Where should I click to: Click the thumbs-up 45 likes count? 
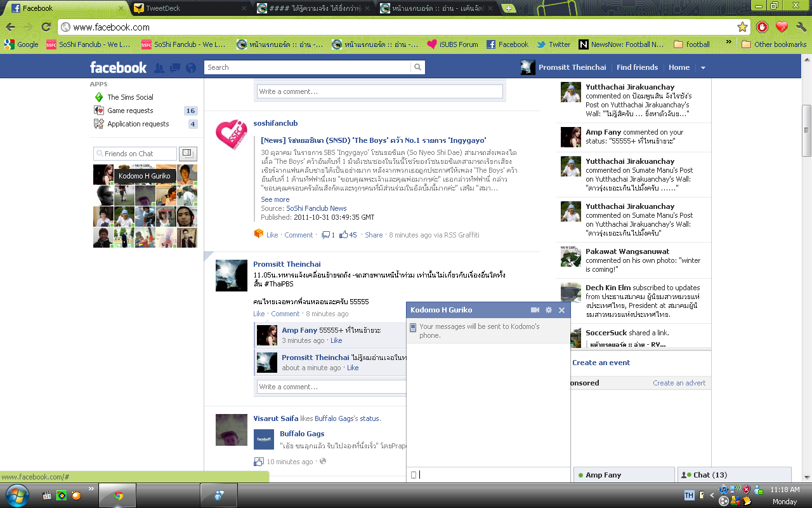point(348,235)
